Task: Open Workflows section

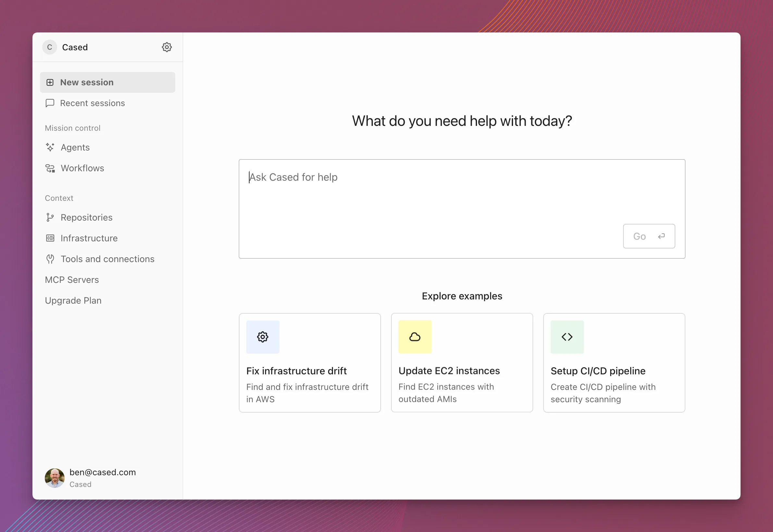Action: [107, 168]
